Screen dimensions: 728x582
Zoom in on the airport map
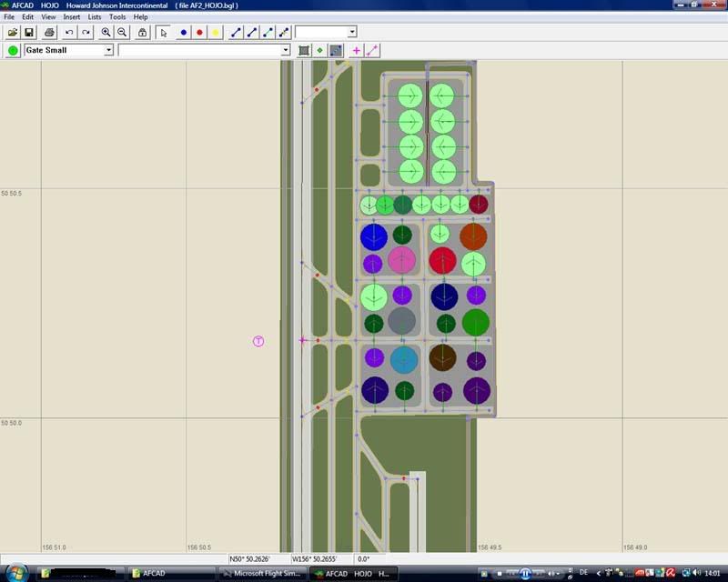(106, 32)
